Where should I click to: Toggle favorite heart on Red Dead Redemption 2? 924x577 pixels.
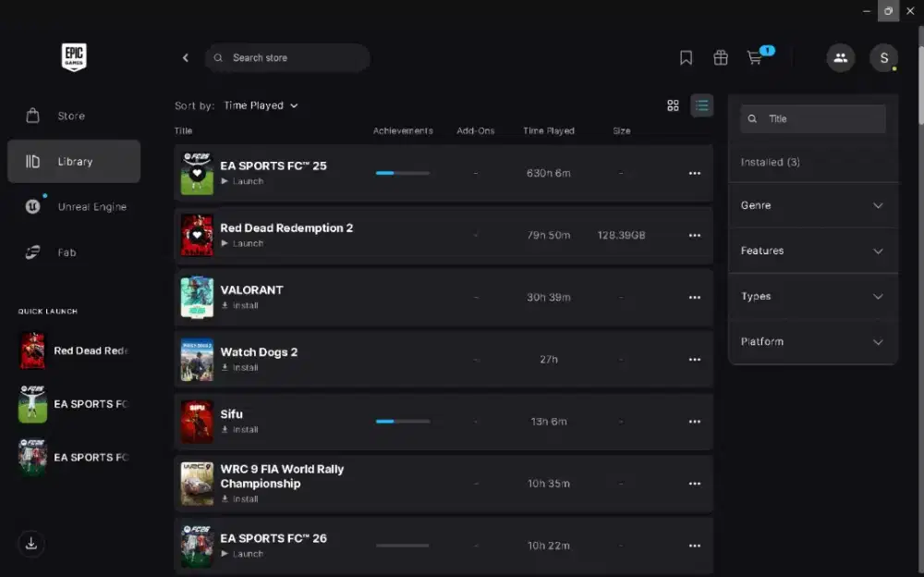(x=197, y=235)
